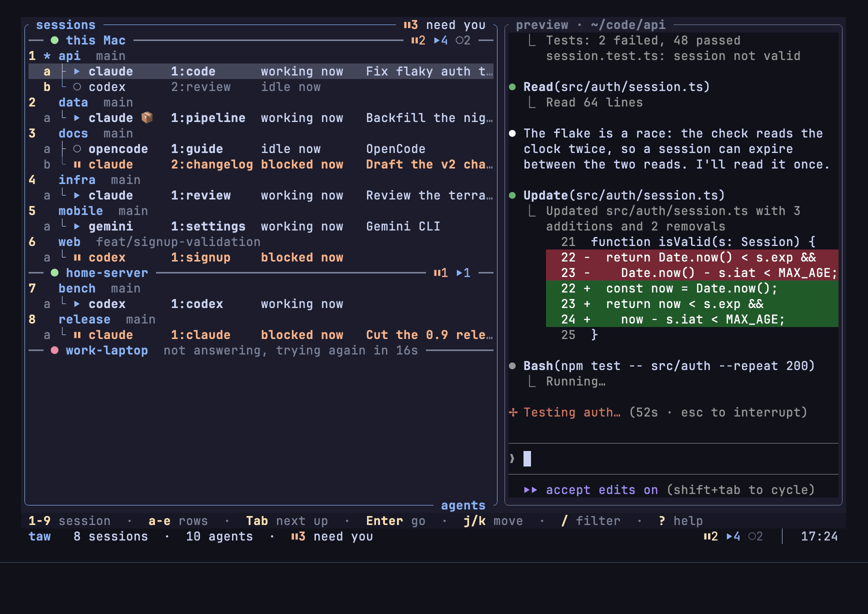Click the idle count 2 in this Mac header
Screen dimensions: 868x614
(x=463, y=40)
